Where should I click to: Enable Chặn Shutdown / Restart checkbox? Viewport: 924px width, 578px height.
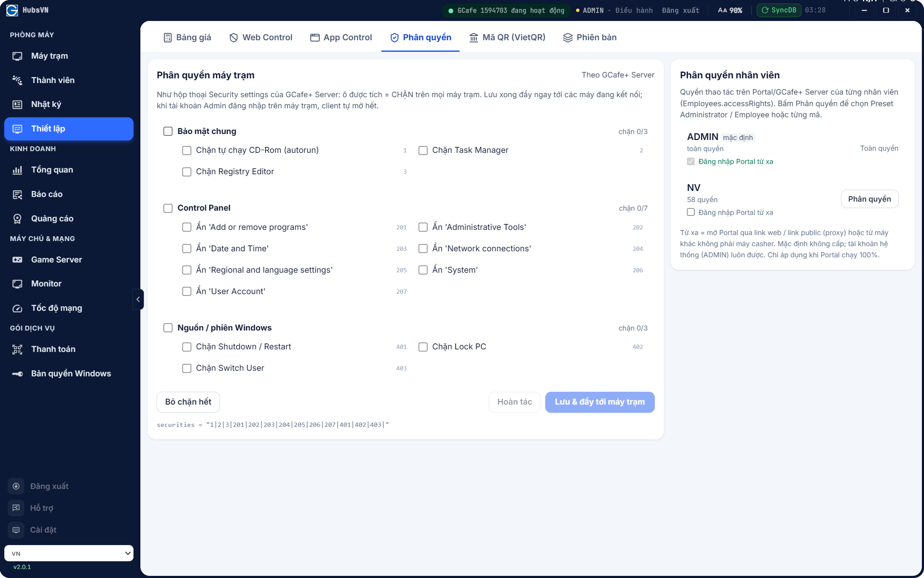pyautogui.click(x=187, y=347)
